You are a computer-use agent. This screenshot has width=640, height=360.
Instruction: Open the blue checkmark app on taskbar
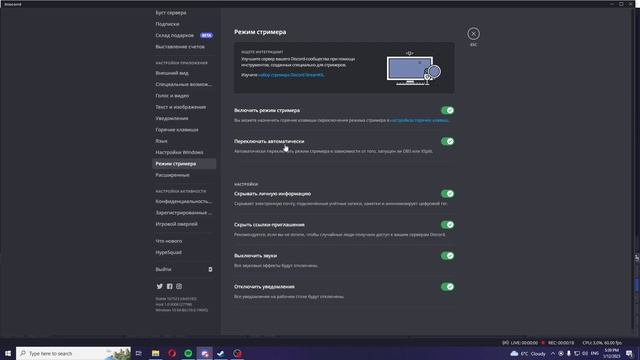coord(221,353)
